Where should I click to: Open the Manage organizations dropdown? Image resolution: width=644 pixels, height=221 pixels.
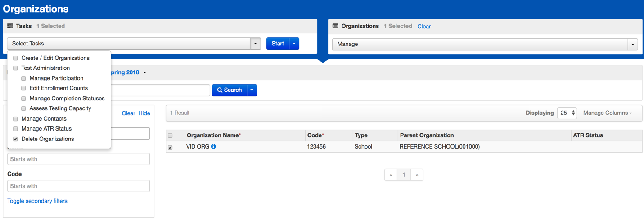click(x=633, y=44)
